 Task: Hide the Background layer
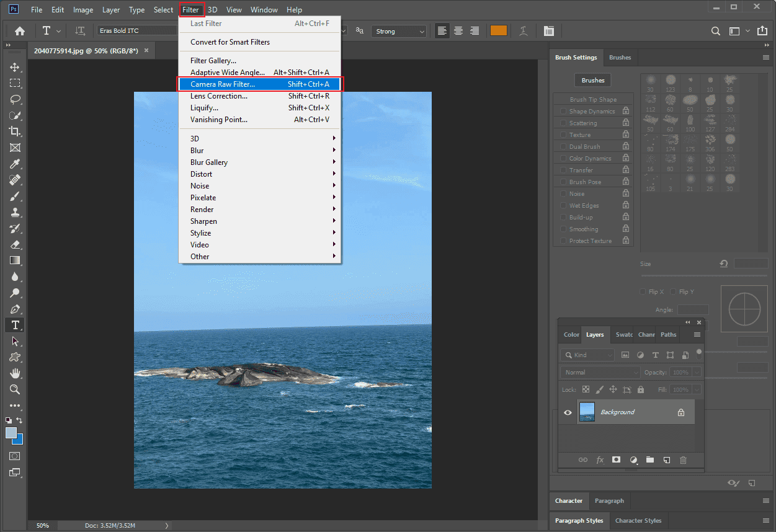coord(567,412)
